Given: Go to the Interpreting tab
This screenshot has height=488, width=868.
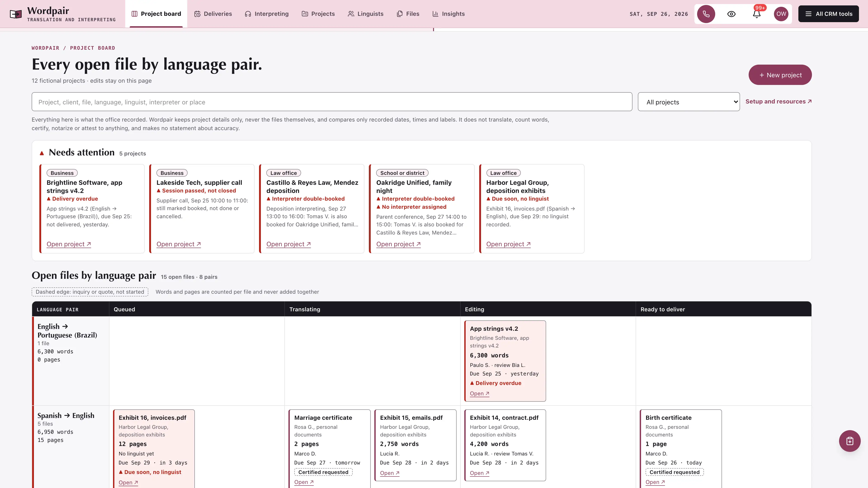Looking at the screenshot, I should (267, 14).
